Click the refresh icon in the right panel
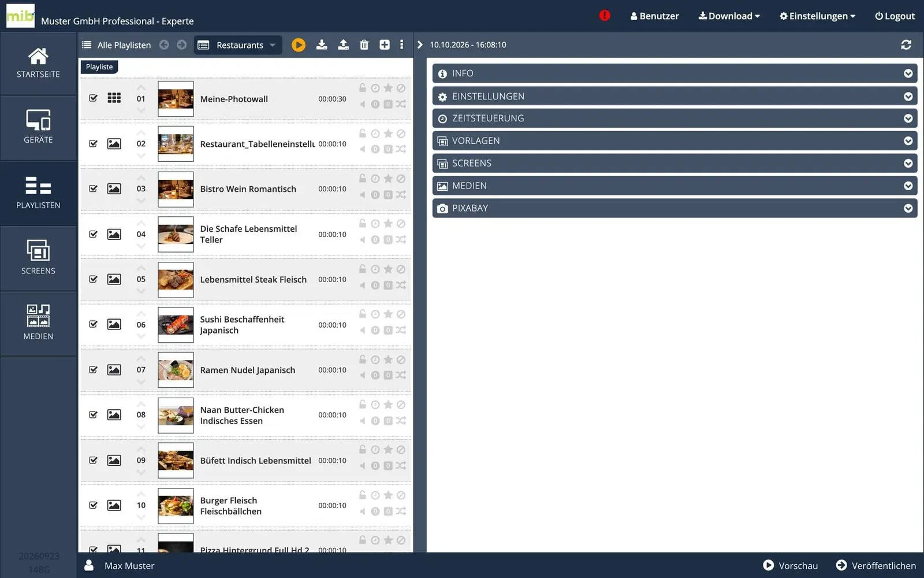924x578 pixels. 906,45
